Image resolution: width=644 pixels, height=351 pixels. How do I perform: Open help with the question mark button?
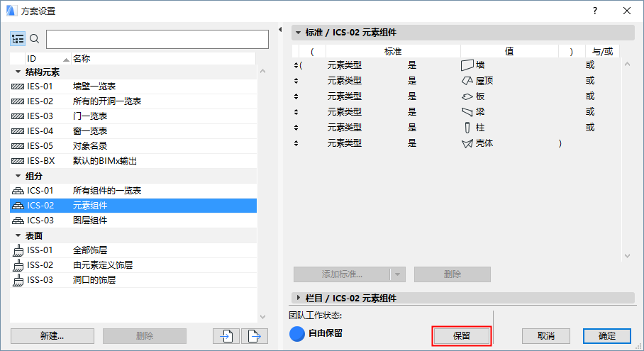[595, 11]
